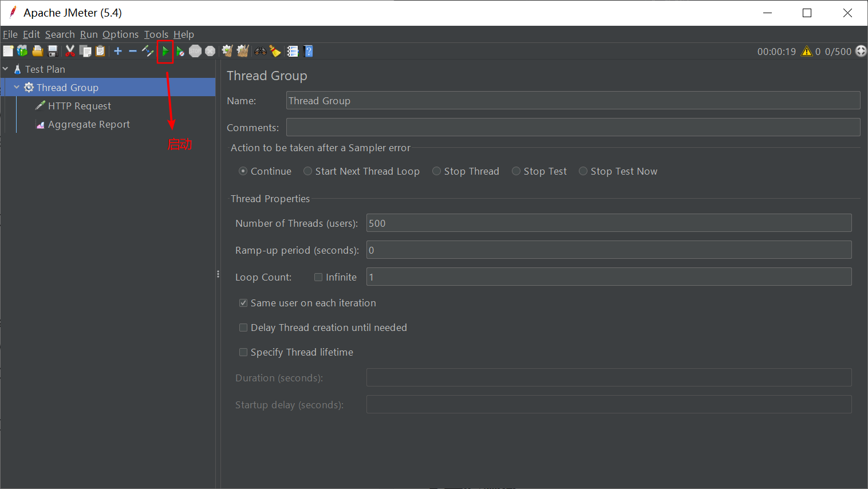Click the Open file folder icon
Viewport: 868px width, 489px height.
pos(38,52)
